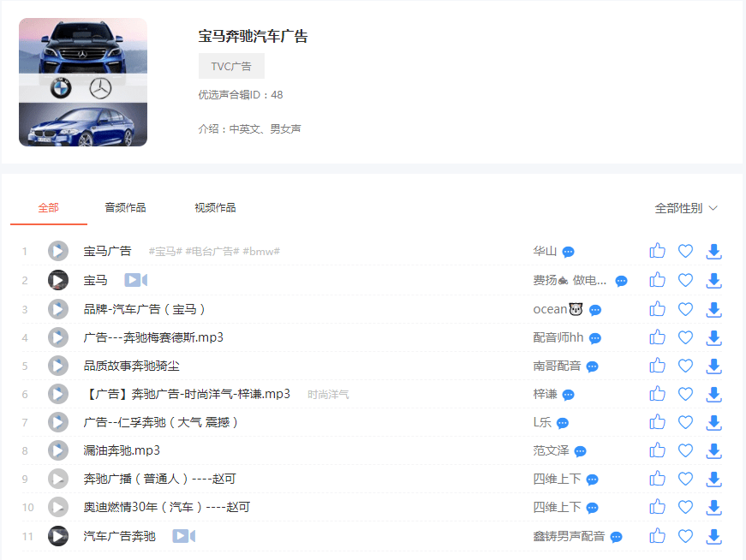Like 品质故事奔驰骑尘 track
The width and height of the screenshot is (746, 560).
point(657,366)
